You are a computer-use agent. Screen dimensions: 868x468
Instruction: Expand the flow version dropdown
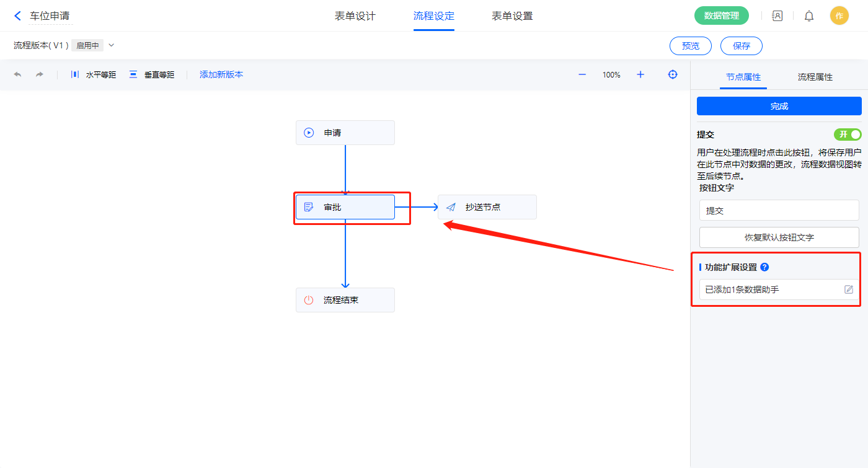tap(112, 45)
